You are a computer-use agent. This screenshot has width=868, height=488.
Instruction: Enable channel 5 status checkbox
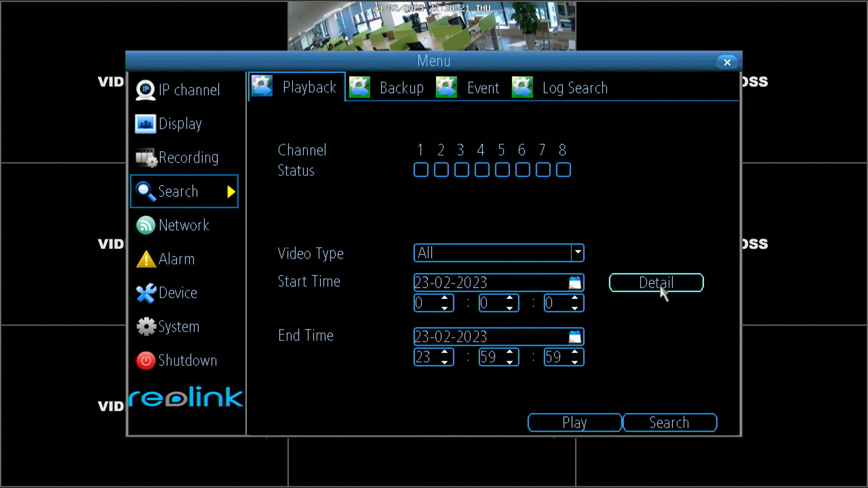click(501, 170)
